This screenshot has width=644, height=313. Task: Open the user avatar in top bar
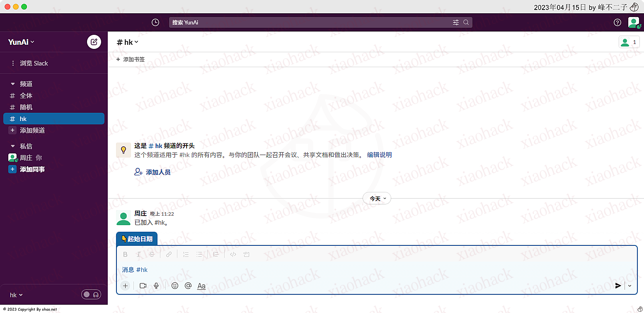coord(633,22)
